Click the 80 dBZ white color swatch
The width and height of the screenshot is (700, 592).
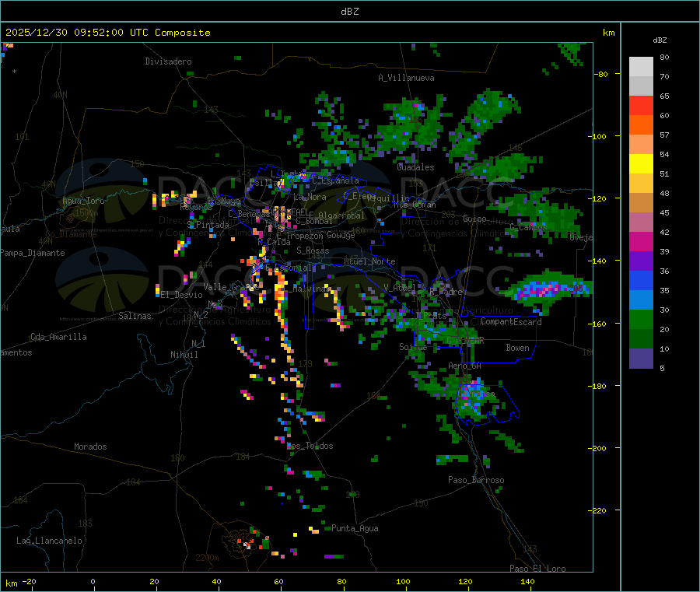(x=641, y=67)
